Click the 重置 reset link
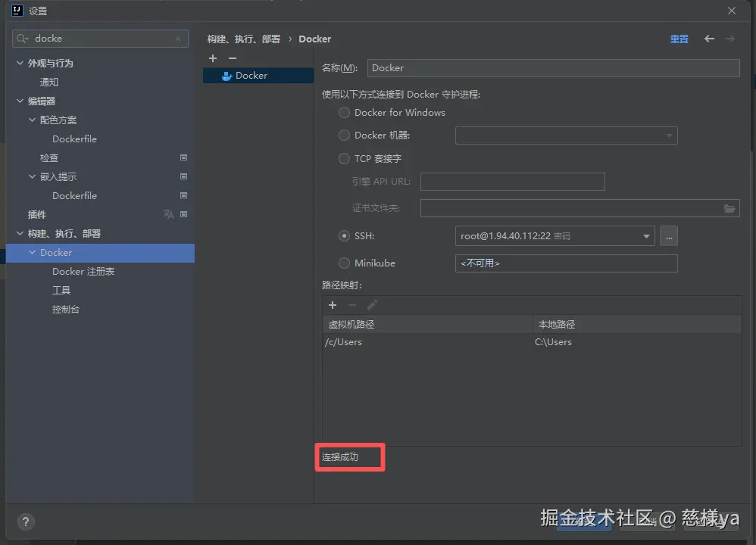Image resolution: width=756 pixels, height=545 pixels. coord(679,39)
